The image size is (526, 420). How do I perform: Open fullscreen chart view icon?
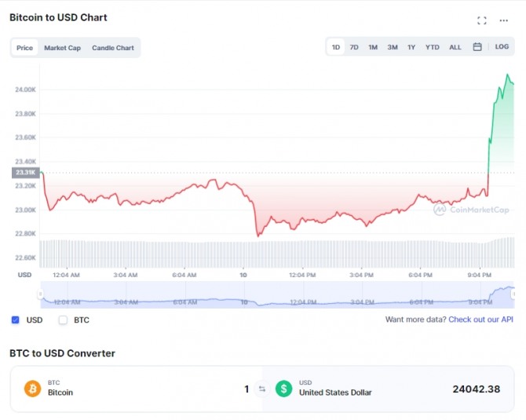point(482,20)
